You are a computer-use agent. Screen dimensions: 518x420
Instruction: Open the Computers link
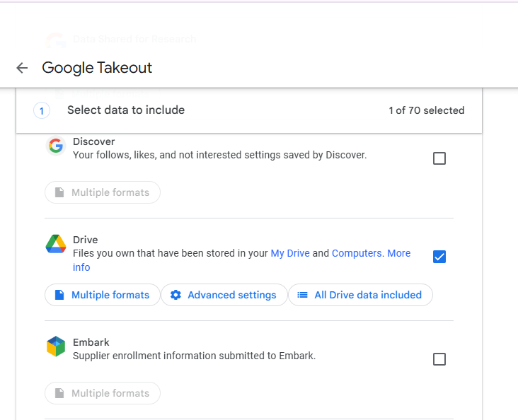click(357, 253)
